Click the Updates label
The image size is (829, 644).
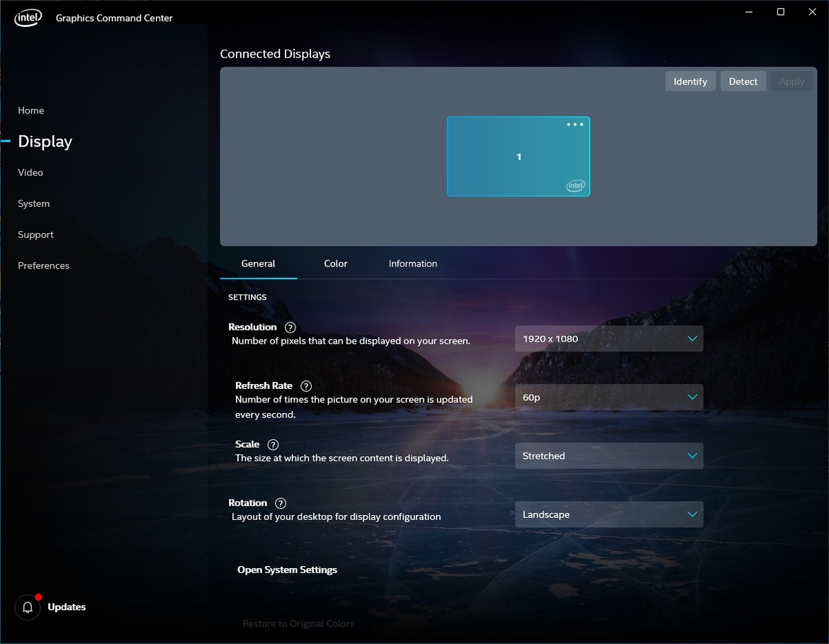tap(67, 607)
